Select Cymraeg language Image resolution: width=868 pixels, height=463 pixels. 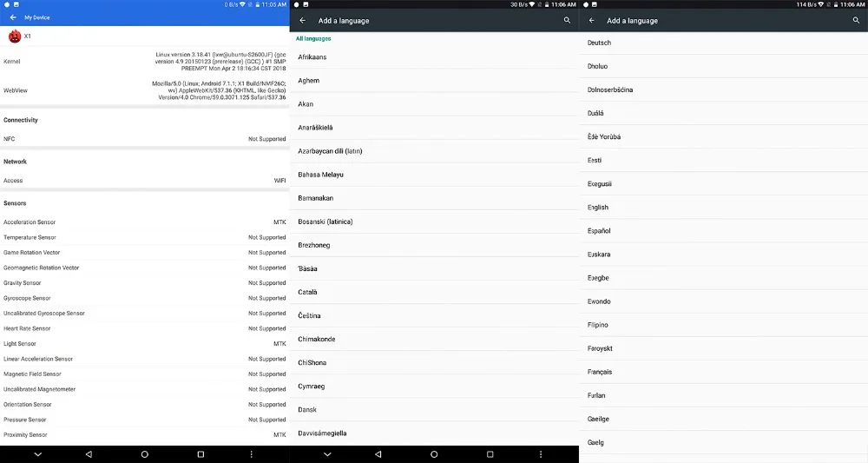click(x=434, y=387)
